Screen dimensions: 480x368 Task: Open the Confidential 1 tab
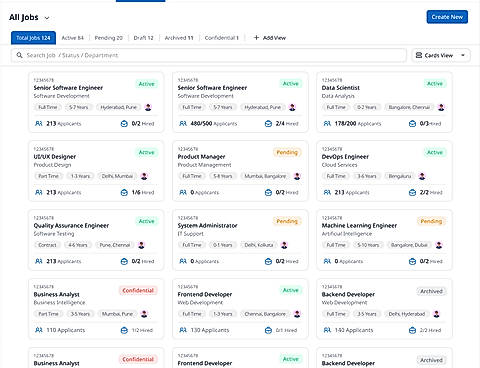point(222,38)
